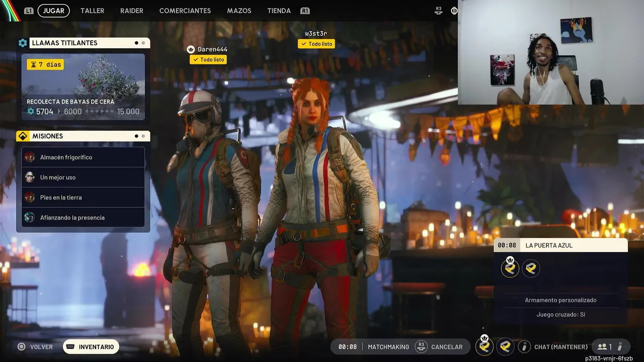Switch to the RAIDER tab

coord(132,11)
